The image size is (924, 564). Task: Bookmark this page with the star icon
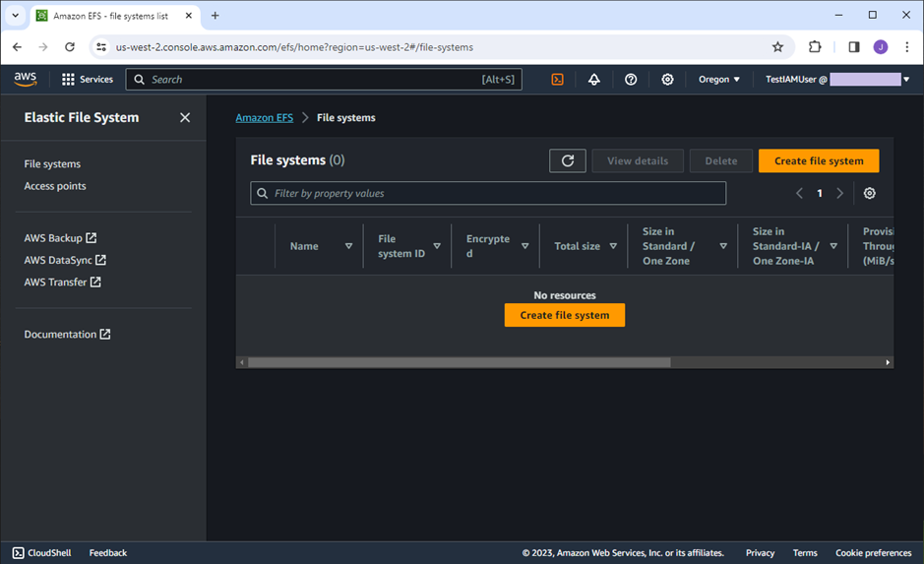(777, 47)
